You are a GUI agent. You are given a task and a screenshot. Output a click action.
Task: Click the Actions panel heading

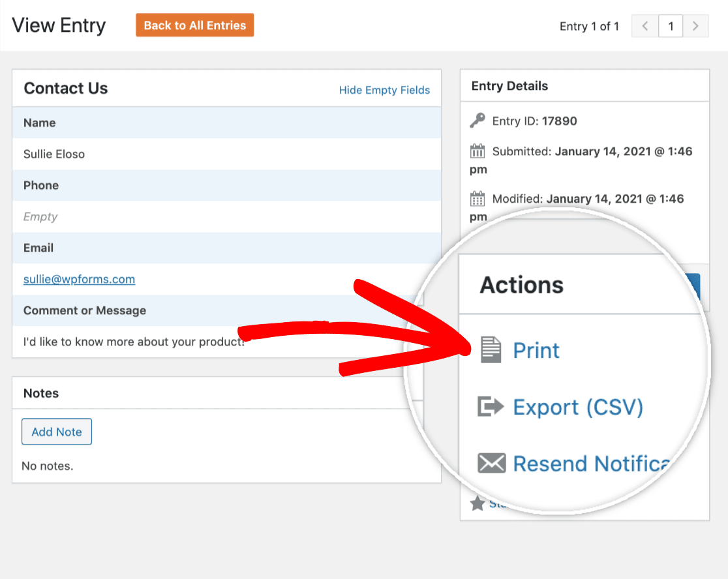522,285
